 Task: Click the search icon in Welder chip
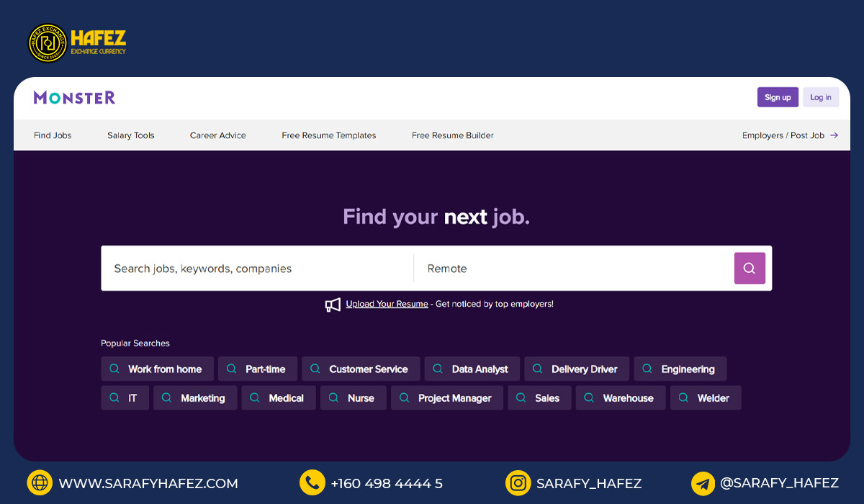(x=683, y=397)
